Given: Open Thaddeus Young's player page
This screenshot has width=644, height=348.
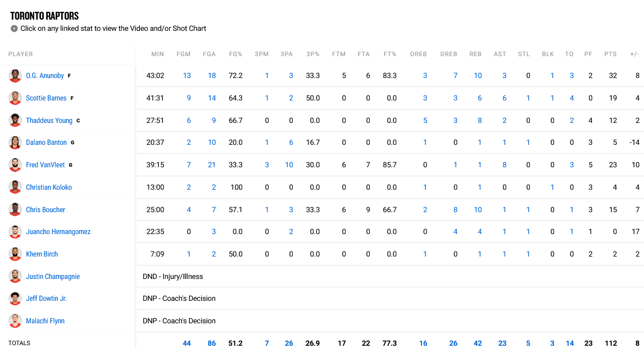Looking at the screenshot, I should 49,120.
